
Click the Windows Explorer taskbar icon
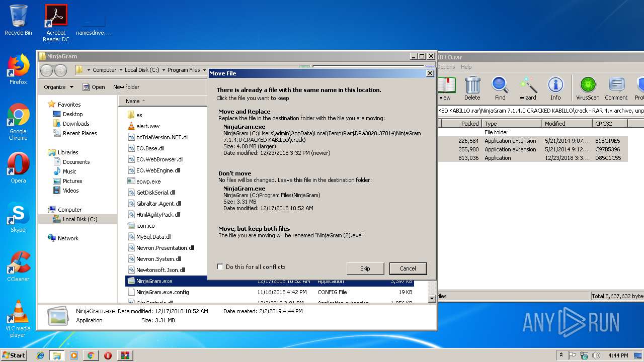coord(57,355)
